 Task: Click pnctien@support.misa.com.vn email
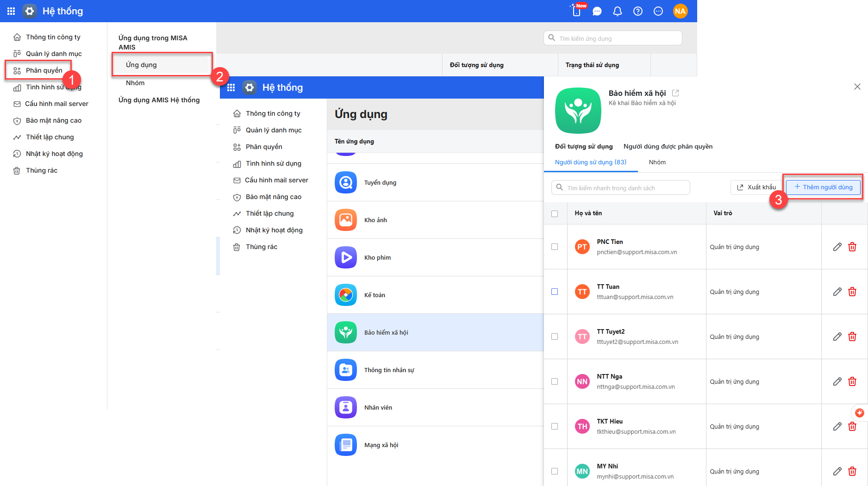tap(637, 252)
